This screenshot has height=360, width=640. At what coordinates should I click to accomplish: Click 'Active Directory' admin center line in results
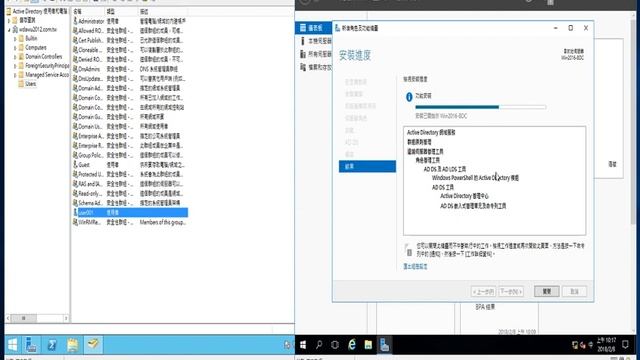[x=464, y=196]
